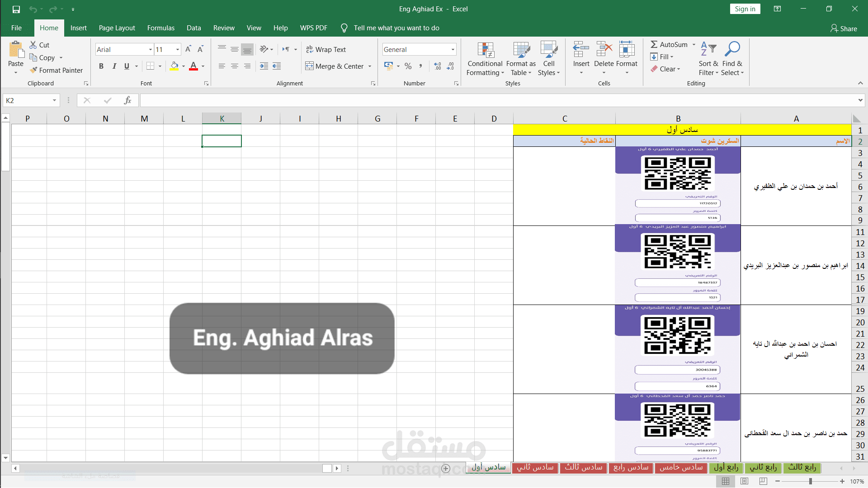Select the سادس ثاني sheet tab

click(535, 467)
